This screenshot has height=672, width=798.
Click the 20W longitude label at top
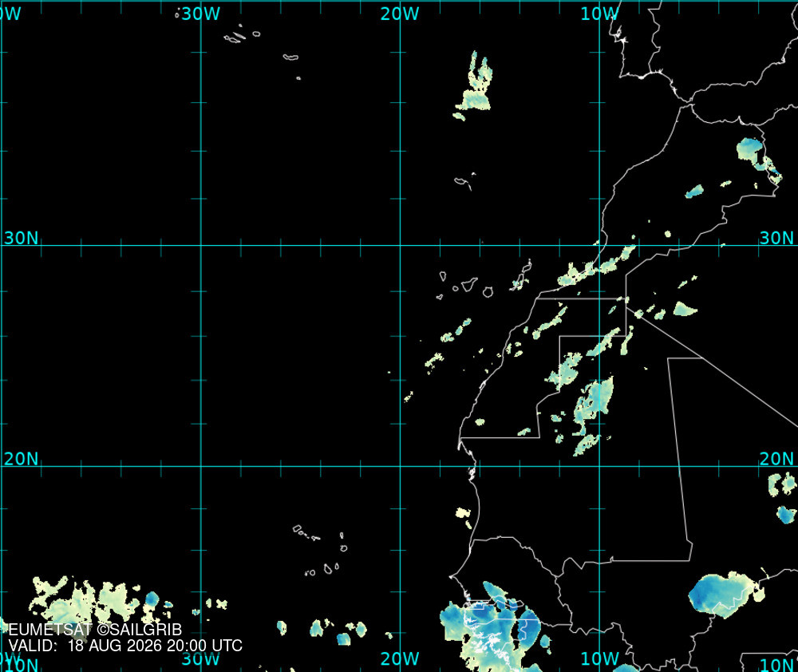[x=400, y=14]
